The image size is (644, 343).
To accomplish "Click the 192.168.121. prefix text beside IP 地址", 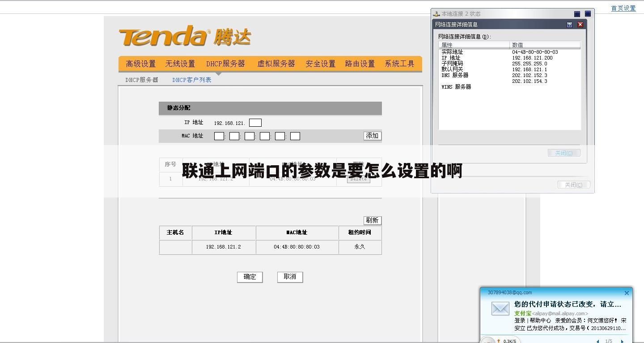I will click(x=229, y=123).
